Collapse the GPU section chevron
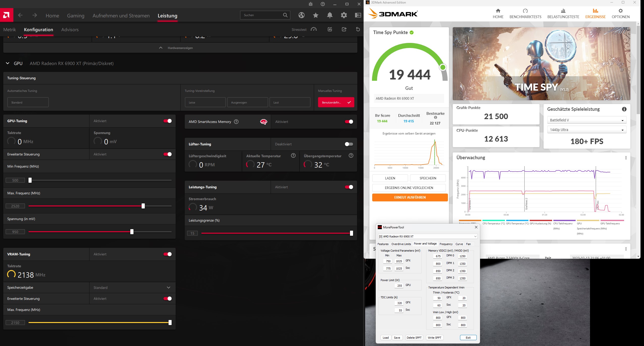 [x=8, y=63]
